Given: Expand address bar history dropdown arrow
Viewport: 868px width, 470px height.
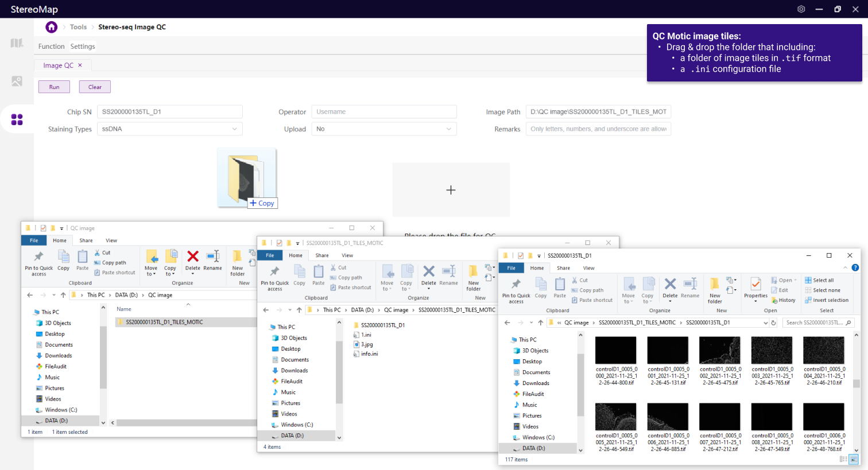Looking at the screenshot, I should pyautogui.click(x=765, y=323).
